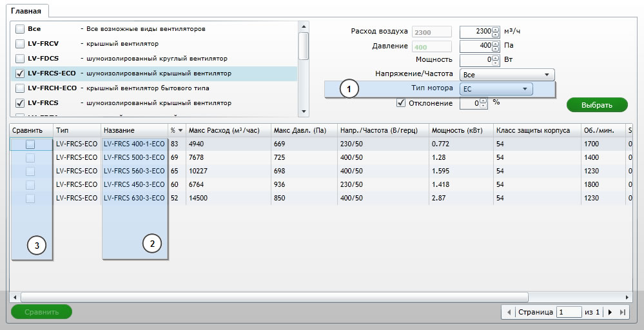The width and height of the screenshot is (644, 330).
Task: Increase the Мощность value with up arrow
Action: click(495, 57)
